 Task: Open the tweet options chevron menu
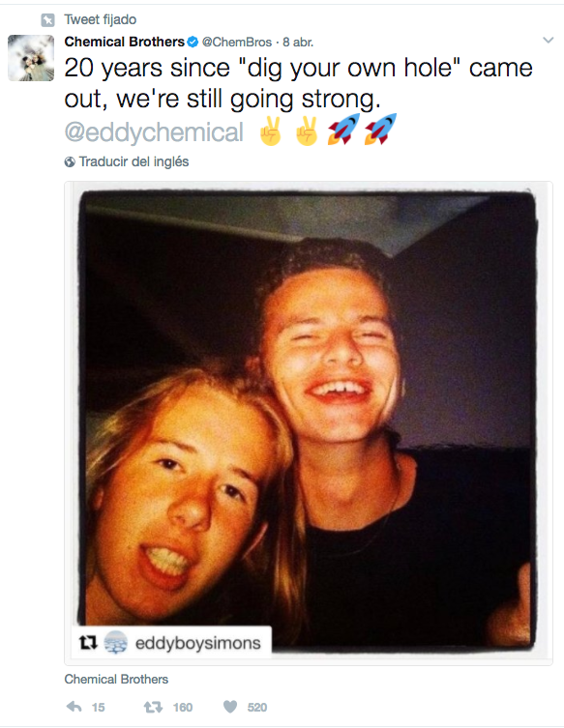pyautogui.click(x=549, y=40)
